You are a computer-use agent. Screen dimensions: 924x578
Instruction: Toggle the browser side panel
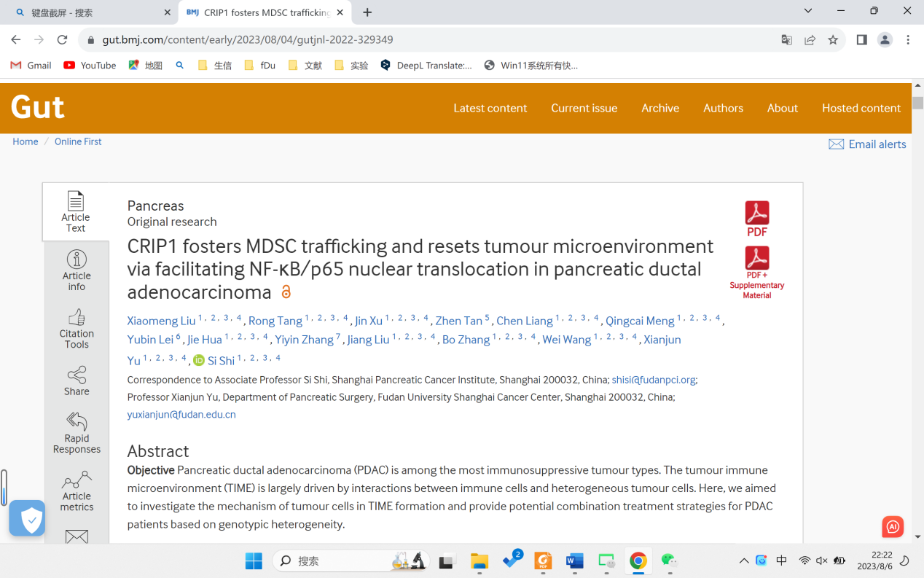pyautogui.click(x=861, y=40)
